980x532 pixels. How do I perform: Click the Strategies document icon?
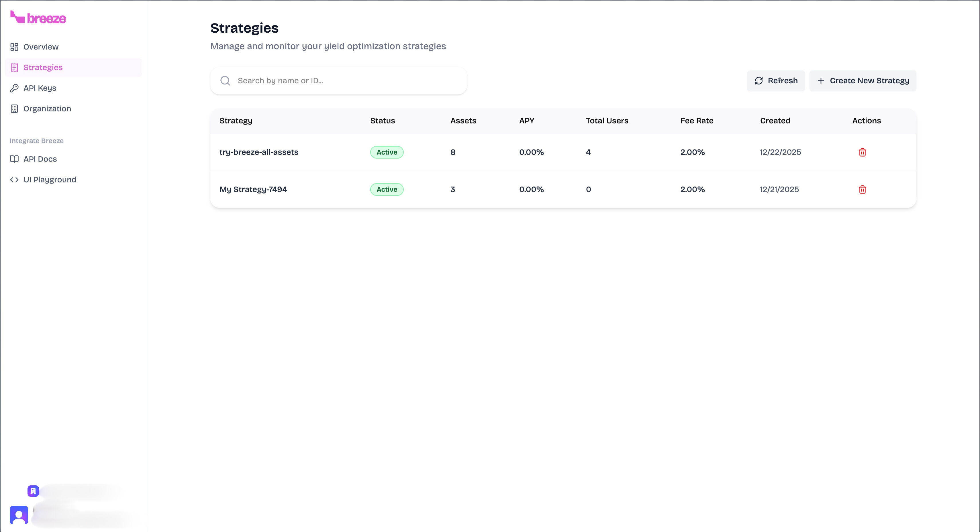(14, 67)
